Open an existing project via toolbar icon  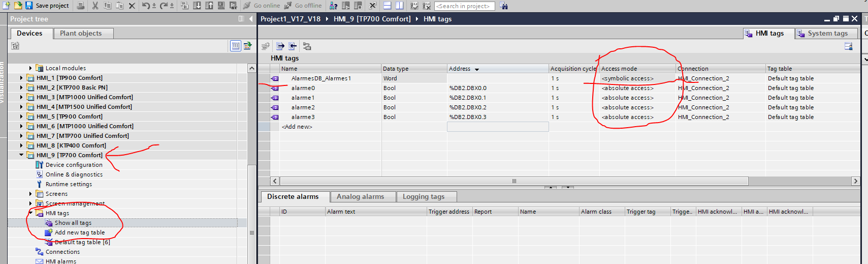coord(18,5)
